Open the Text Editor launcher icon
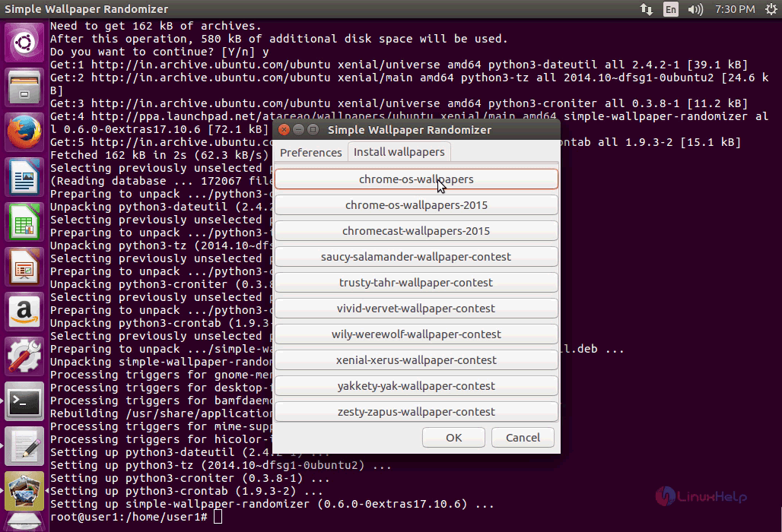Image resolution: width=782 pixels, height=532 pixels. pyautogui.click(x=24, y=446)
